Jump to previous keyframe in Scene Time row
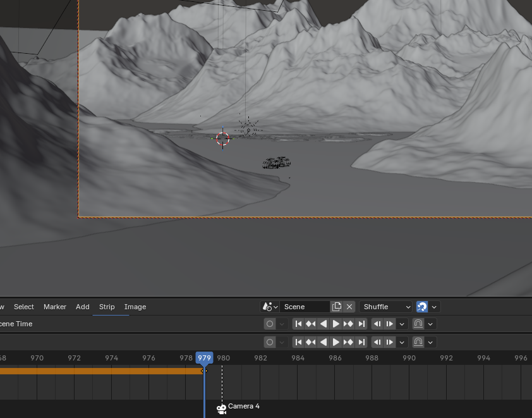Screen dimensions: 532x418 click(x=311, y=324)
